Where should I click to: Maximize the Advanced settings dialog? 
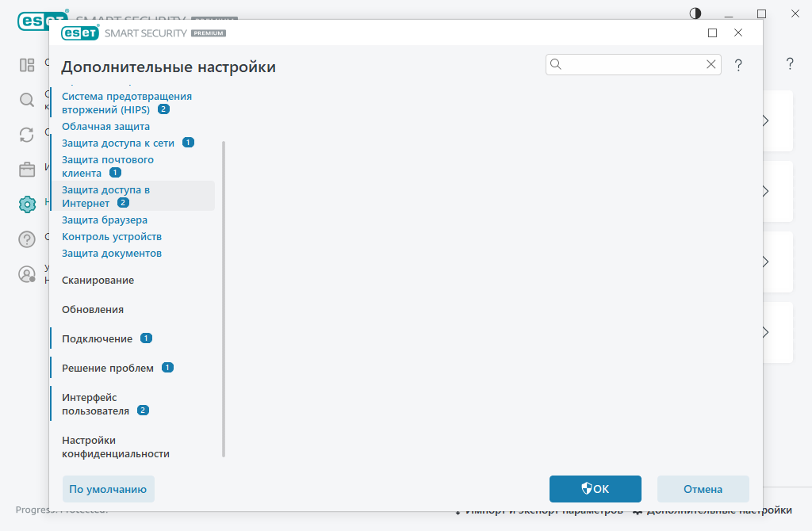(x=713, y=33)
